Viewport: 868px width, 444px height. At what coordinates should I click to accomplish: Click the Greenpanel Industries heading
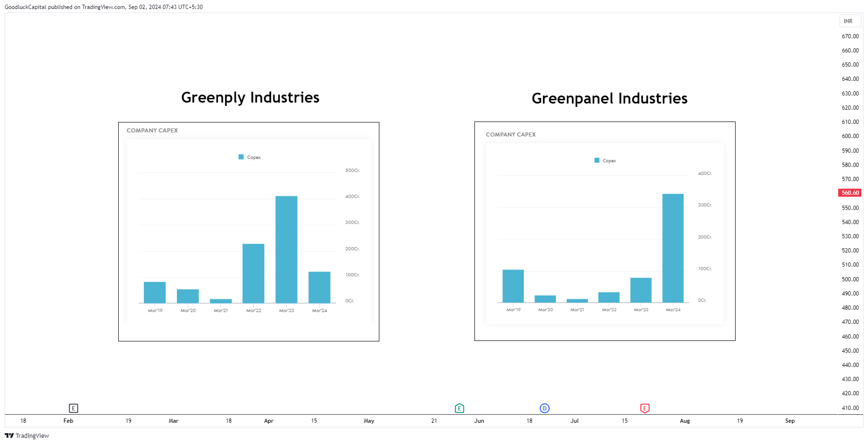609,98
